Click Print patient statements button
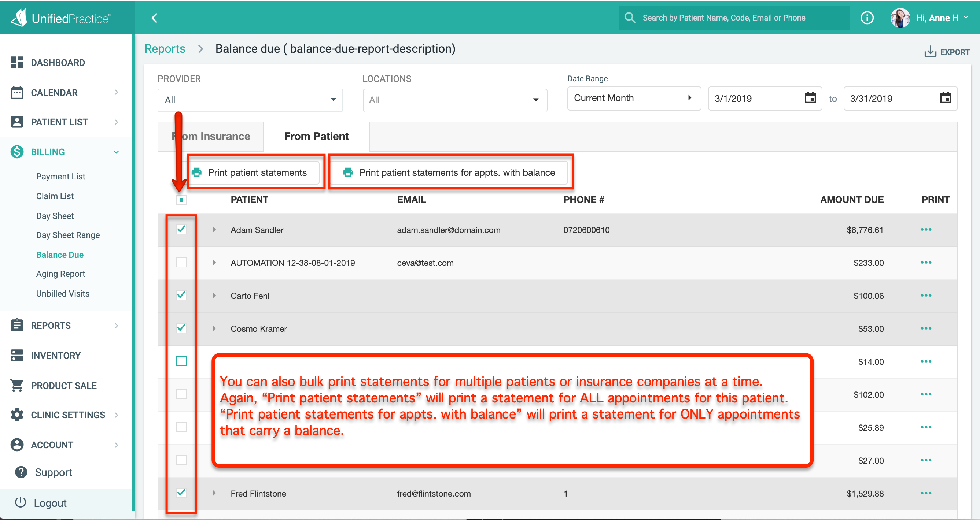The height and width of the screenshot is (520, 980). point(254,172)
